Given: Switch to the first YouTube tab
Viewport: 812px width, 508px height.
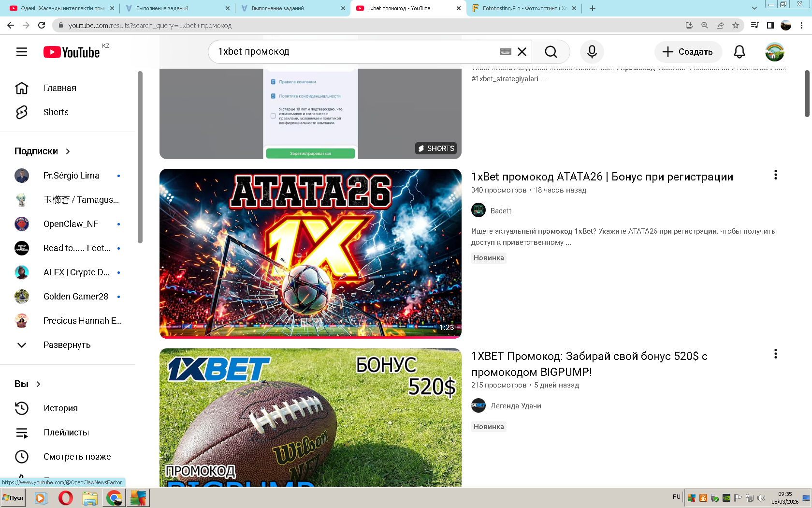Looking at the screenshot, I should pyautogui.click(x=62, y=8).
